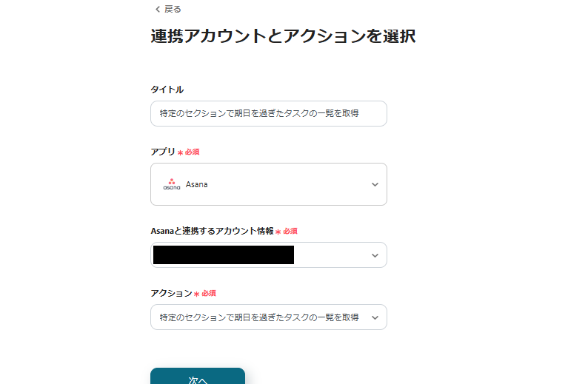Click the 連携アカウントとアクションを選択 heading

pos(283,36)
